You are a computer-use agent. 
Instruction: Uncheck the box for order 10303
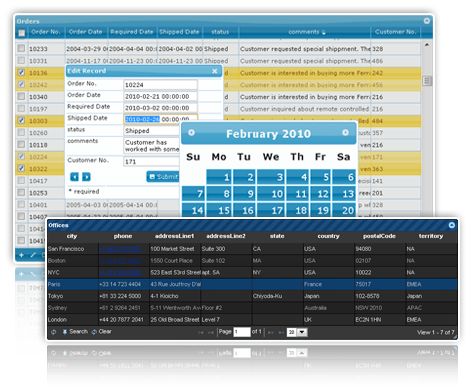[21, 120]
